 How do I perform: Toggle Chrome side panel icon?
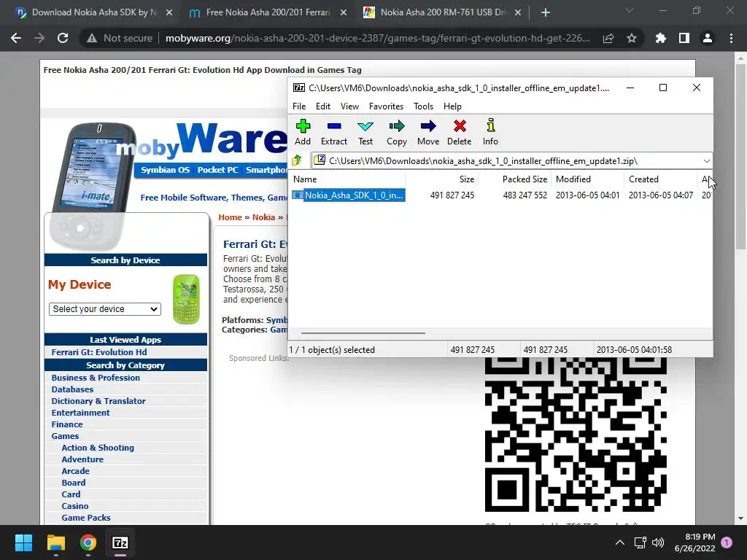(x=684, y=38)
